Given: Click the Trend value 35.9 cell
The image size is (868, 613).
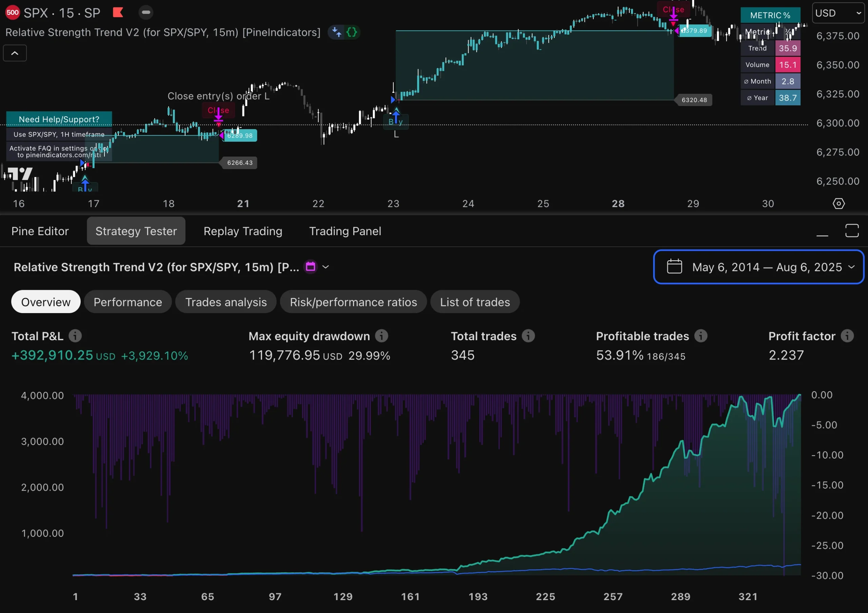Looking at the screenshot, I should click(788, 48).
